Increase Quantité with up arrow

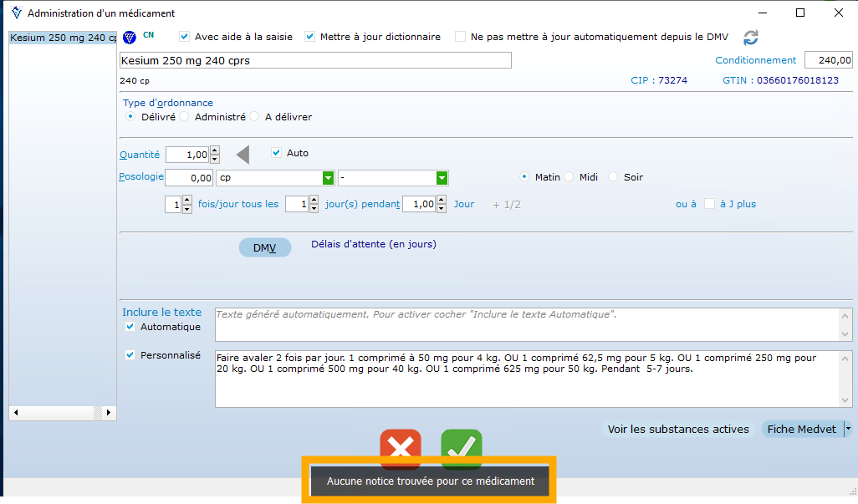pyautogui.click(x=215, y=150)
